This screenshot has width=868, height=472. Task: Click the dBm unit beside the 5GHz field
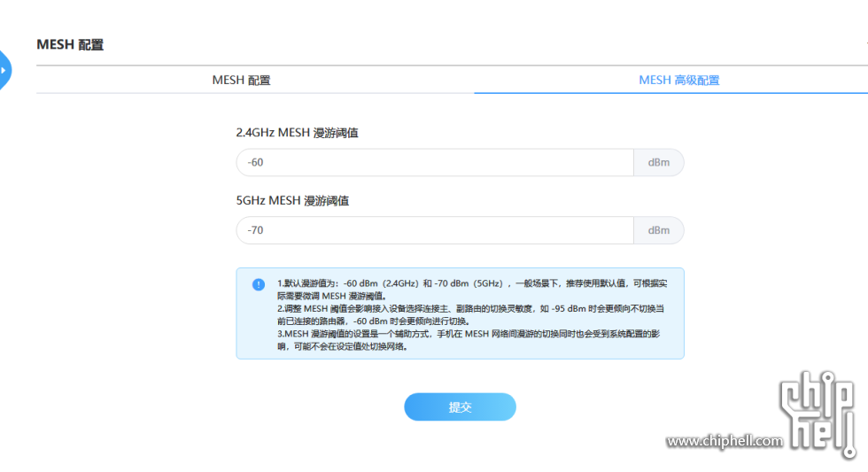point(658,230)
